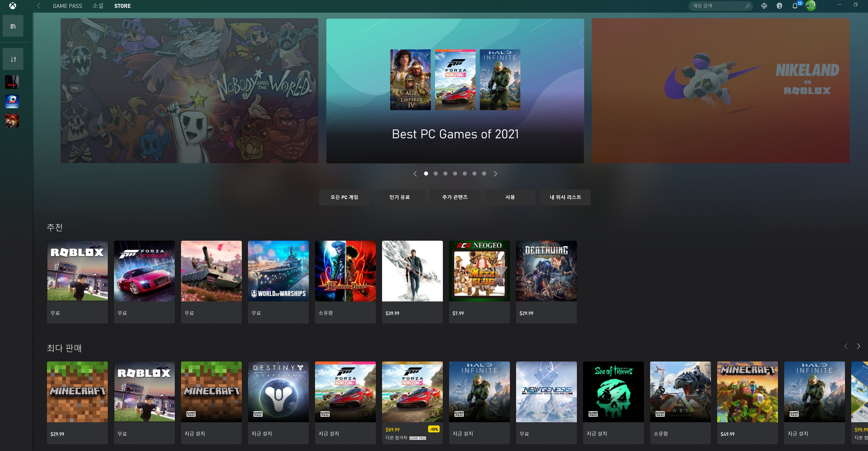
Task: Open the Nobody Saves the World banner
Action: [189, 91]
